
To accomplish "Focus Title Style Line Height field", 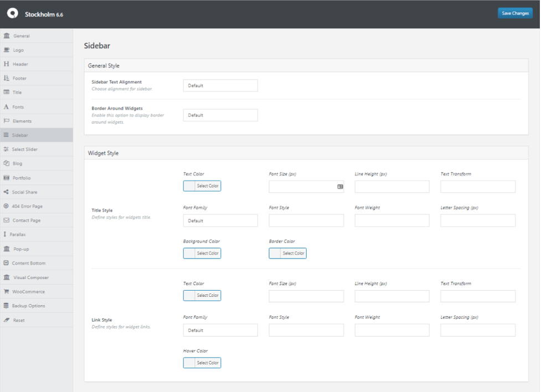I will (x=392, y=187).
